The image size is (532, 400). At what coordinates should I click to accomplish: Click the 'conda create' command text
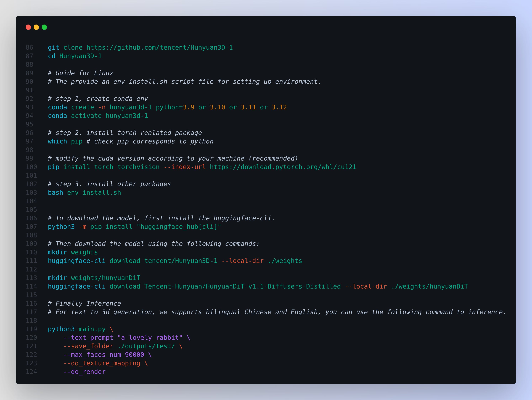tap(71, 107)
